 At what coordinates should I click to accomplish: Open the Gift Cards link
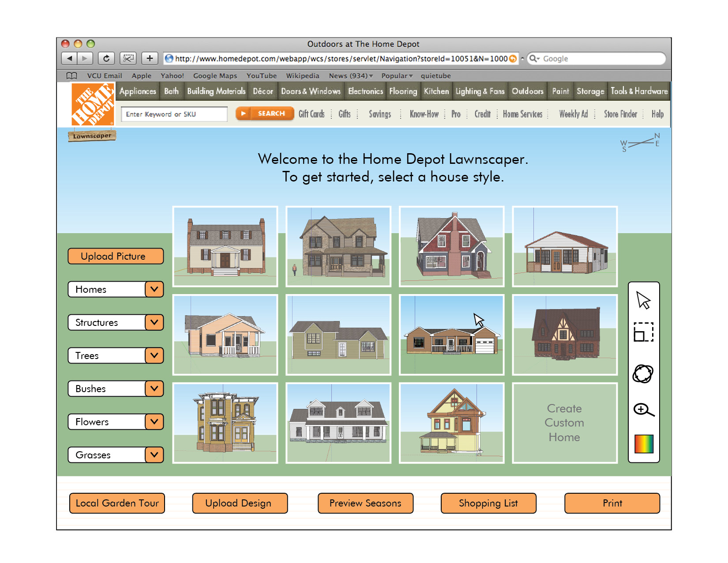coord(311,114)
